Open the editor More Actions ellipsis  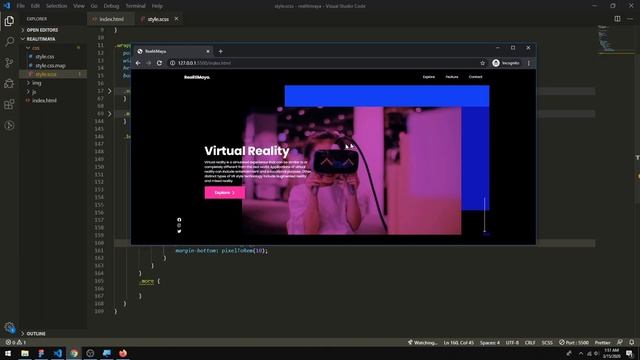coord(630,19)
